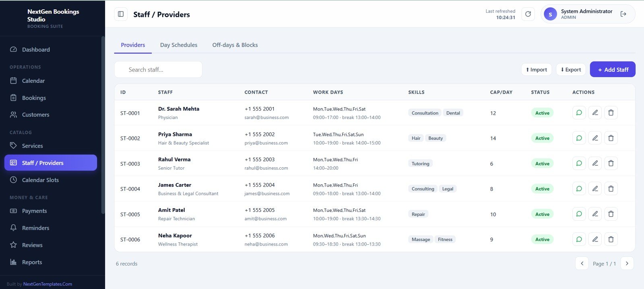Delete Priya Sharma using trash icon
This screenshot has height=289, width=644.
point(611,138)
